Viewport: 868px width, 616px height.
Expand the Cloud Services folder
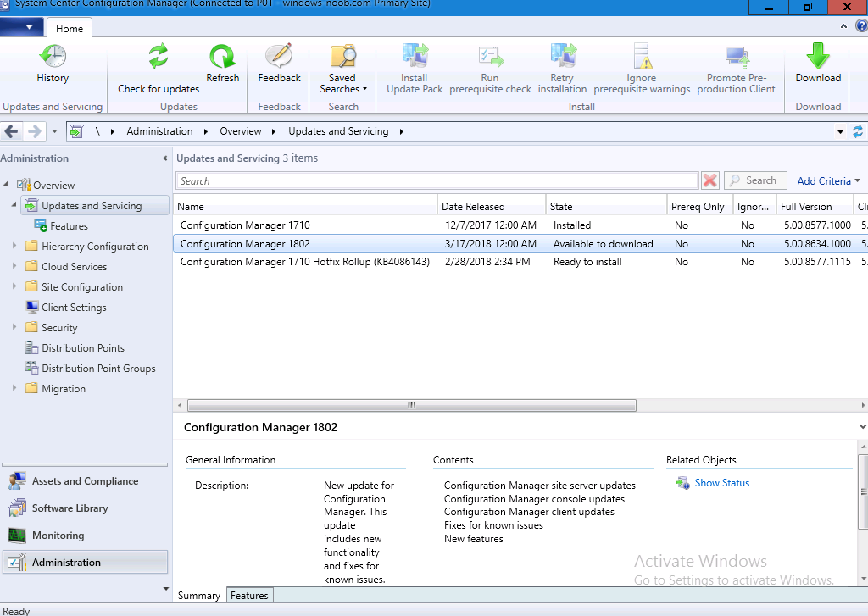pos(14,266)
